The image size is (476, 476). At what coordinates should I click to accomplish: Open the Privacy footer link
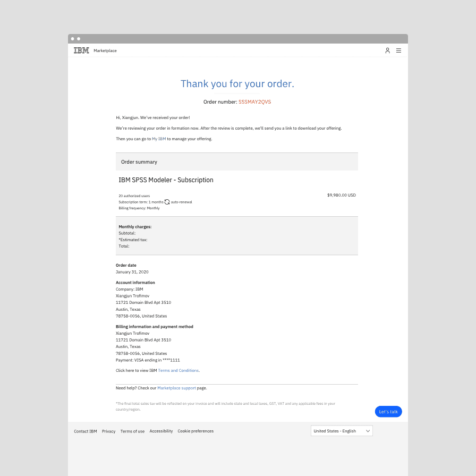tap(109, 431)
